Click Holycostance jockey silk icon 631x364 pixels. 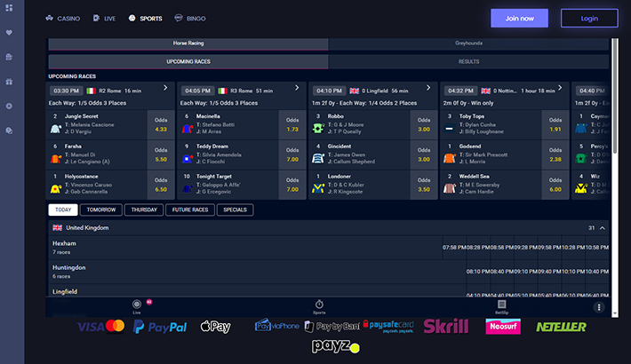coord(55,188)
